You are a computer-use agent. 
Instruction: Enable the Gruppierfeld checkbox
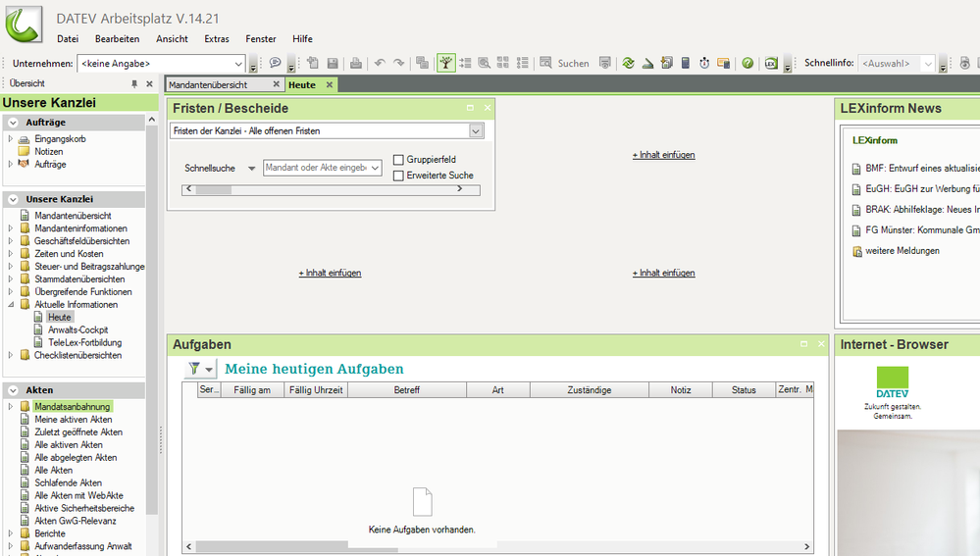tap(398, 160)
